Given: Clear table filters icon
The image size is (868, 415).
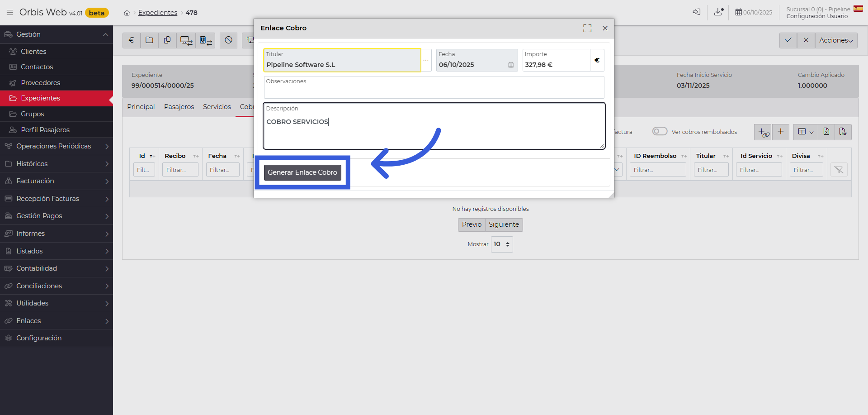Looking at the screenshot, I should click(x=839, y=170).
